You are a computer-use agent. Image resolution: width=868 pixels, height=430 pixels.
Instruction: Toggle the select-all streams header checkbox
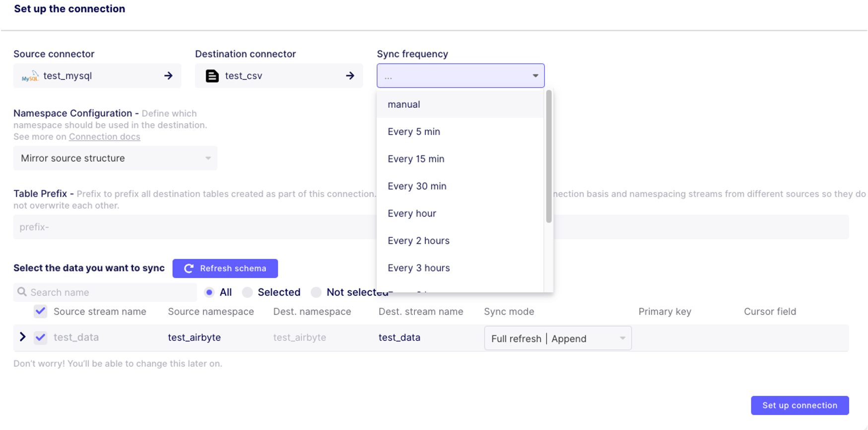pos(41,311)
